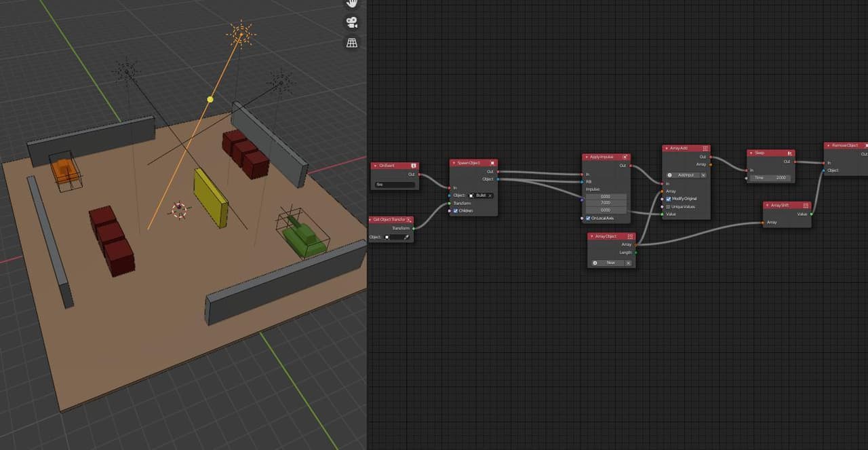Select the orange sun lamp in viewport
Screen dimensions: 868x450
pyautogui.click(x=240, y=33)
